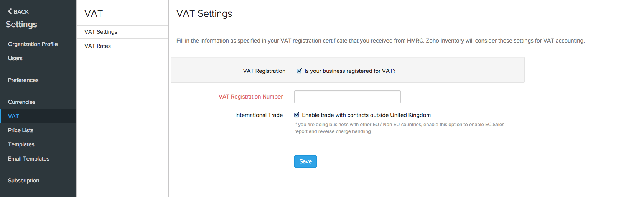The width and height of the screenshot is (644, 197).
Task: Go to Email Templates
Action: (29, 159)
